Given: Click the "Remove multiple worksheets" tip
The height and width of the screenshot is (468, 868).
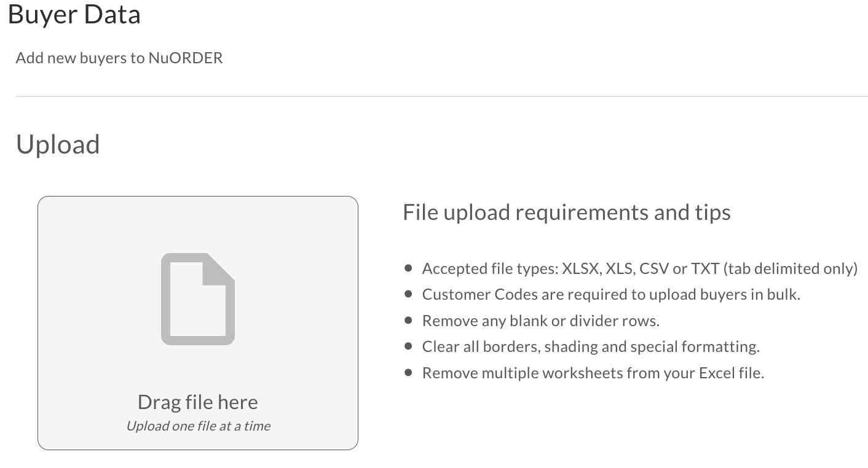Looking at the screenshot, I should tap(593, 373).
